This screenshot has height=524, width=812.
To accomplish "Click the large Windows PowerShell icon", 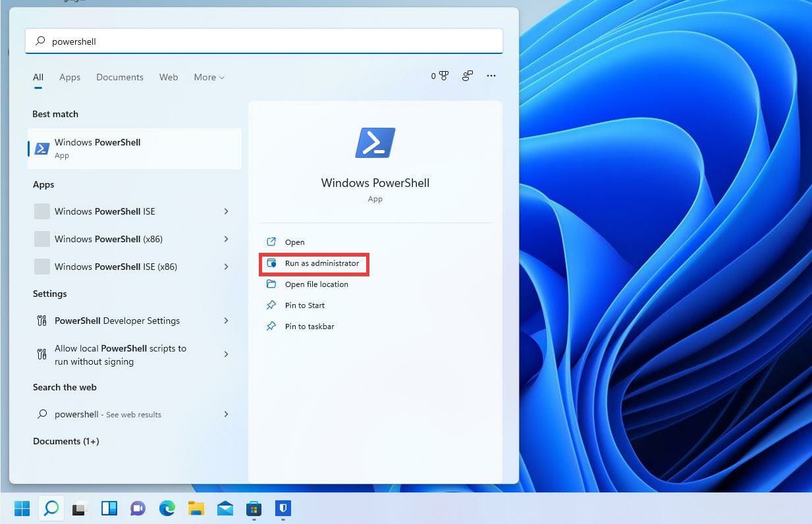I will point(375,143).
